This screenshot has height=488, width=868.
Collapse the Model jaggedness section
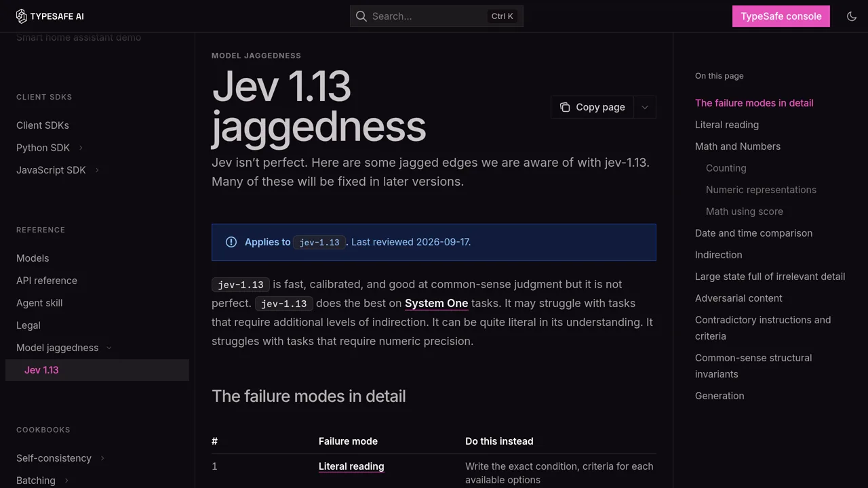click(x=109, y=348)
